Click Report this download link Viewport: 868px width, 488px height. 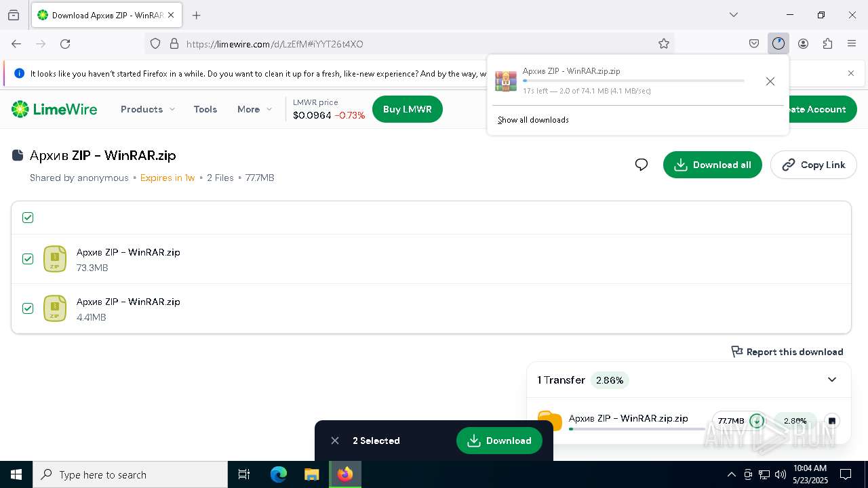[x=787, y=352]
